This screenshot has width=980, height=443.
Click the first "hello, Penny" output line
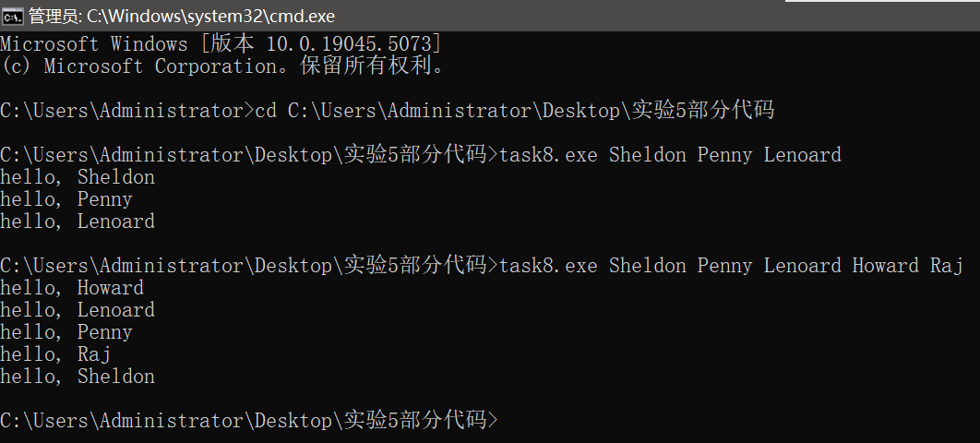(x=66, y=199)
